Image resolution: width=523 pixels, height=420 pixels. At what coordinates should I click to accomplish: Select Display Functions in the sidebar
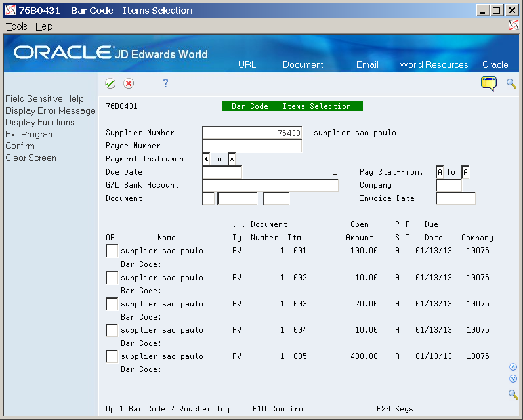click(x=39, y=123)
